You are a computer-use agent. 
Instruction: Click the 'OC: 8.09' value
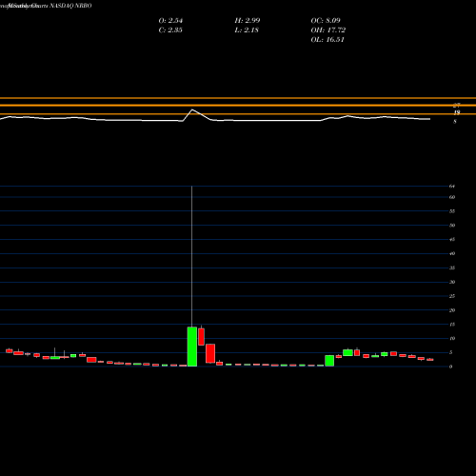click(326, 20)
